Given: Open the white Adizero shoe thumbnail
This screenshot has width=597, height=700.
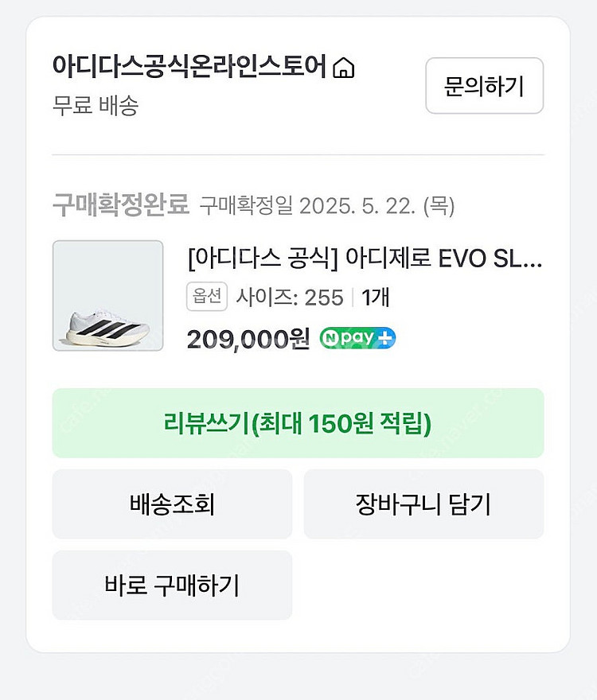Looking at the screenshot, I should click(107, 296).
